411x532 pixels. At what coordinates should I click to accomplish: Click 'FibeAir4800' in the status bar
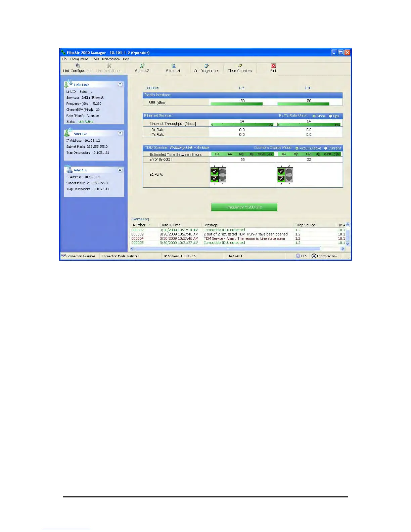click(x=235, y=256)
